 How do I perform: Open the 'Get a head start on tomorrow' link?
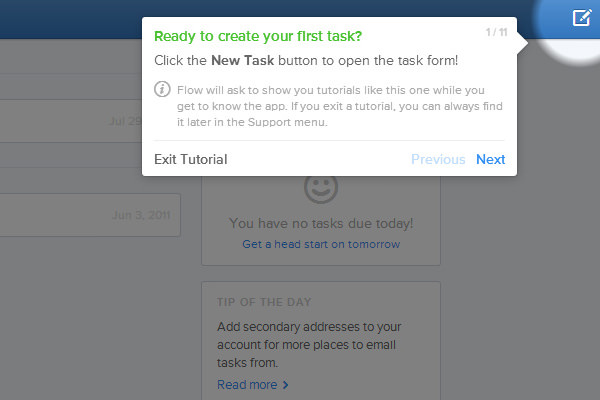(321, 244)
